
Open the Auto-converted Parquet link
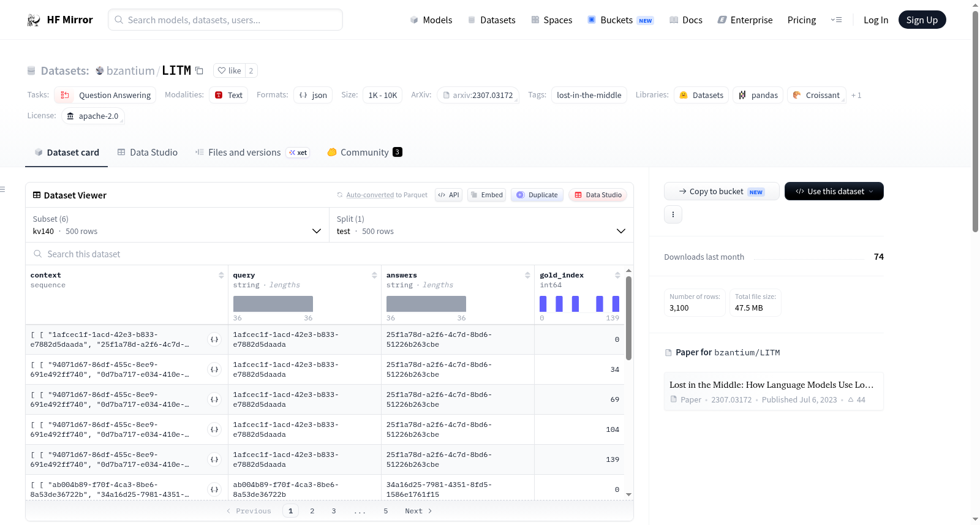click(x=370, y=195)
